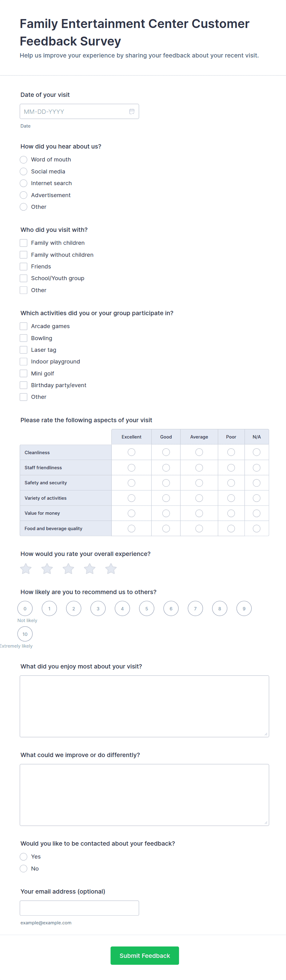Choose the fourth star rating
The image size is (286, 980).
[x=90, y=569]
